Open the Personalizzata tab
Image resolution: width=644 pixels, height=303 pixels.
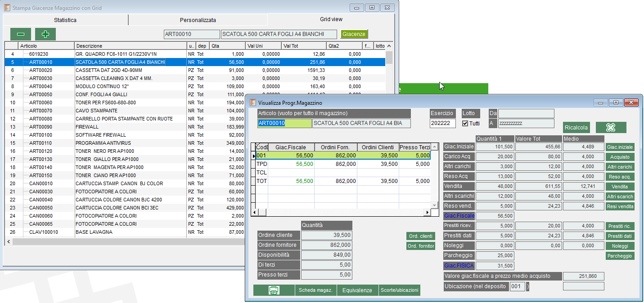(x=198, y=20)
